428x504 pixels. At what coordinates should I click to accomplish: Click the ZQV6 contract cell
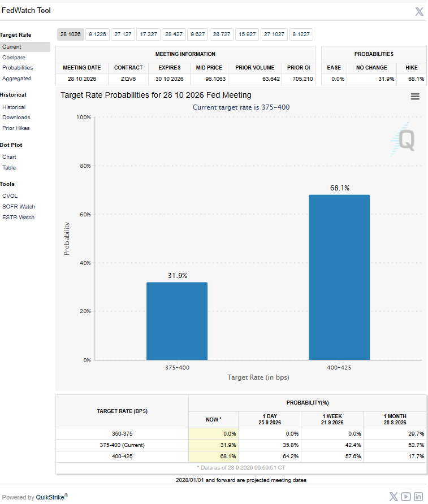pos(128,79)
